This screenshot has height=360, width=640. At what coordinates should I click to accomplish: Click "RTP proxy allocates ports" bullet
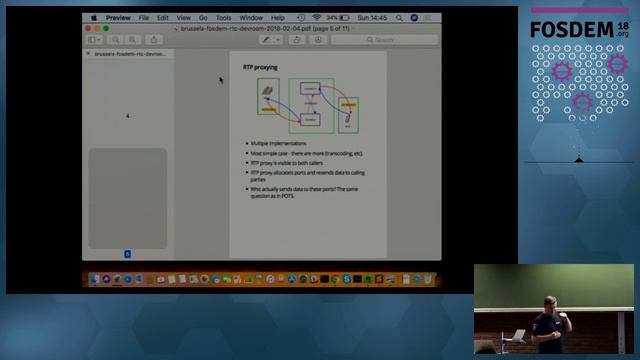click(x=307, y=176)
